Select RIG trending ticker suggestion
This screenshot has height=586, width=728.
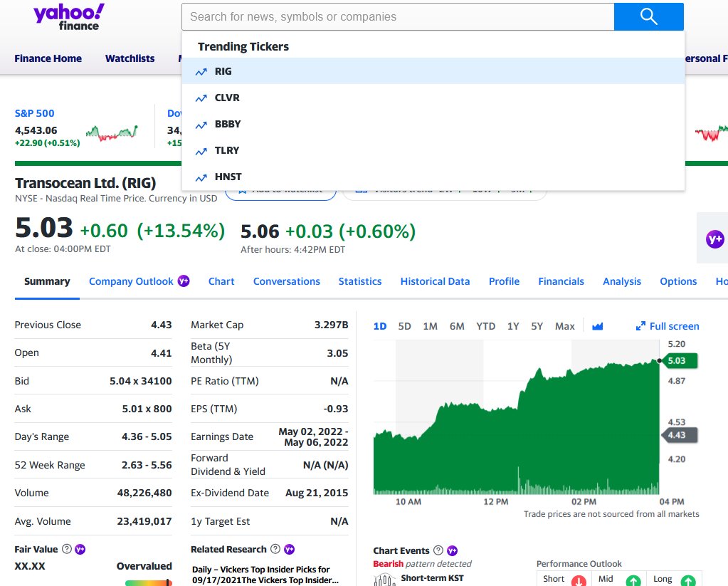[x=433, y=71]
